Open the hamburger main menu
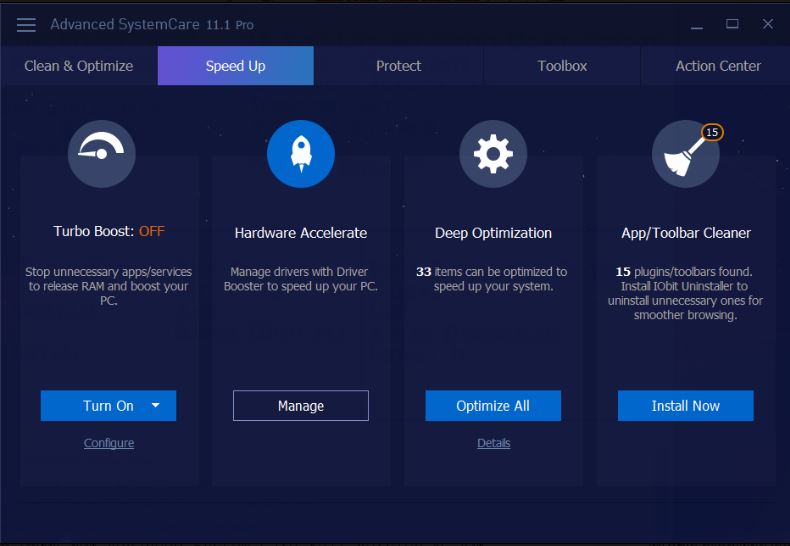Screen dimensions: 790x546 (26, 25)
